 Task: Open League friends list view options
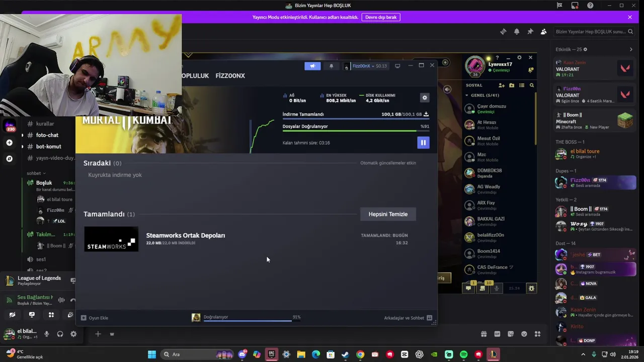tap(522, 85)
